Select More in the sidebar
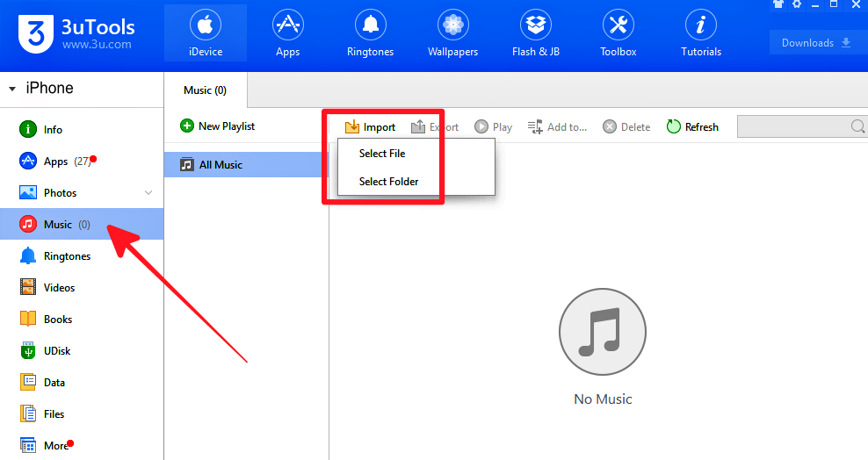The image size is (868, 460). click(82, 445)
